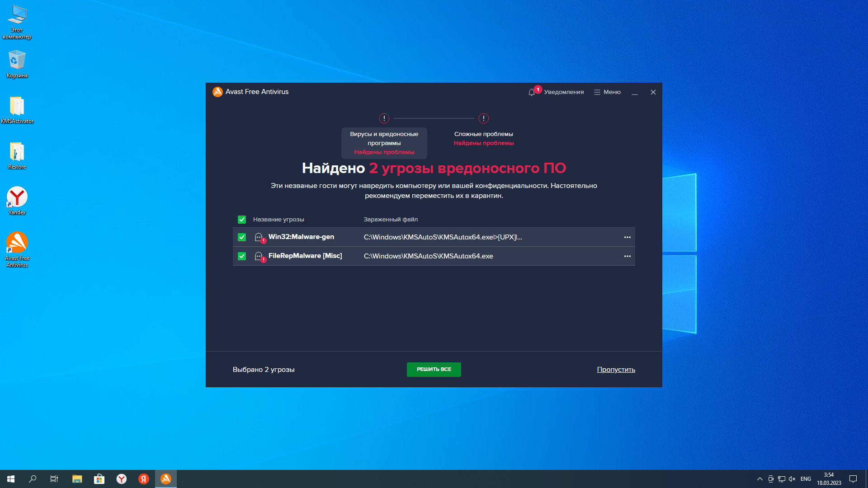
Task: Switch input language from ENG
Action: coord(806,479)
